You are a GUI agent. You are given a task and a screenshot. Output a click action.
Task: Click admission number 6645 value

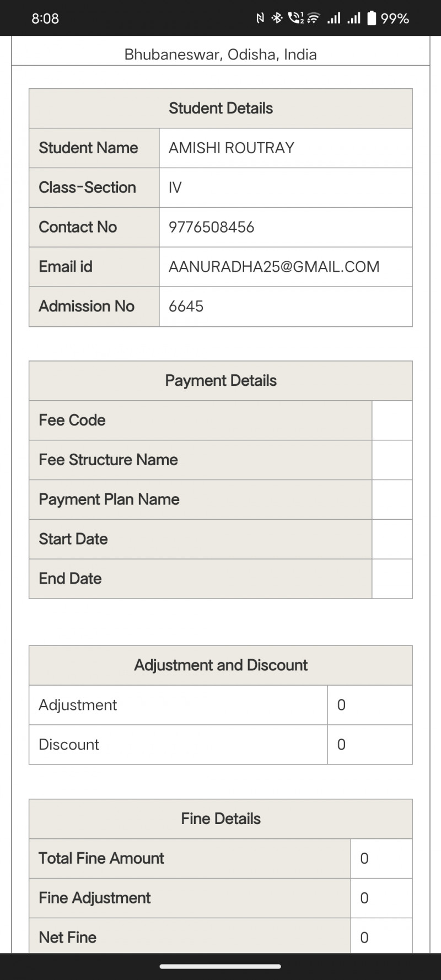(x=186, y=306)
